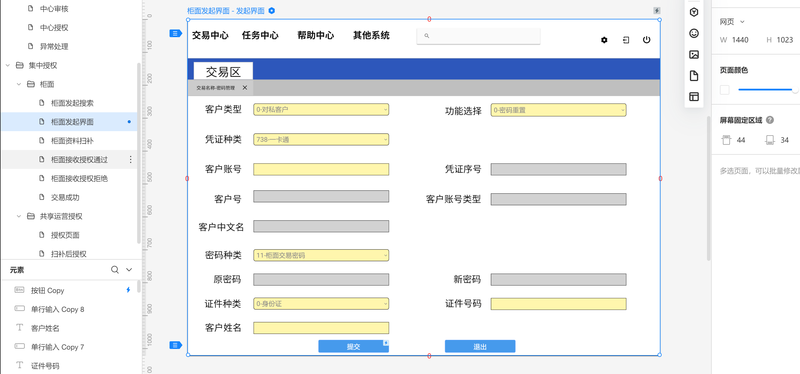Viewport: 800px width, 374px height.
Task: Collapse the 共享运营授权 folder
Action: pos(19,216)
